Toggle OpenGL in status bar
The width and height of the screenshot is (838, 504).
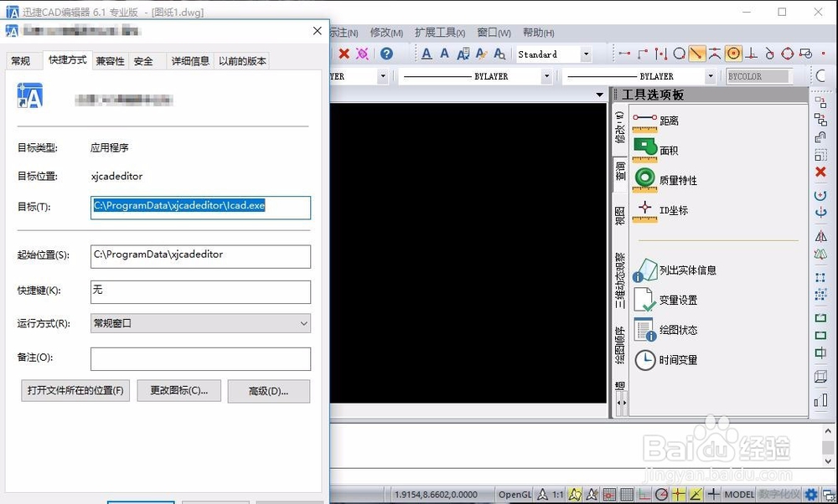pyautogui.click(x=515, y=495)
